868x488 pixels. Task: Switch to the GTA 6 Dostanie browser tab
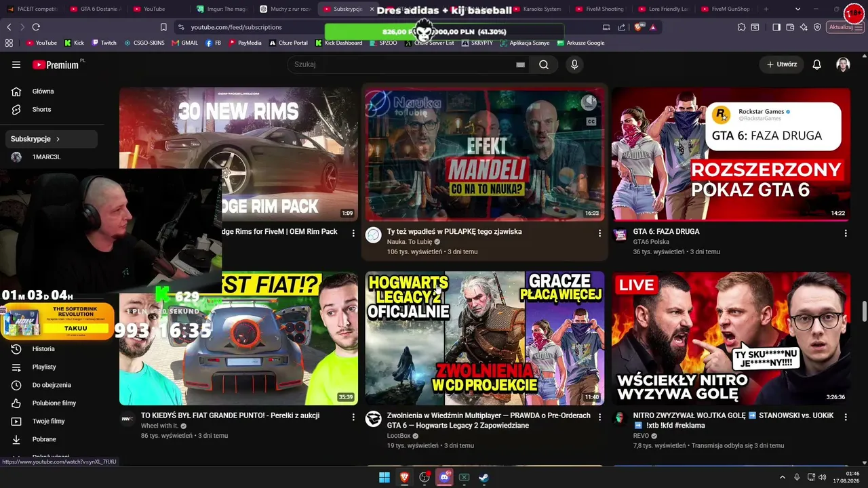pyautogui.click(x=95, y=9)
